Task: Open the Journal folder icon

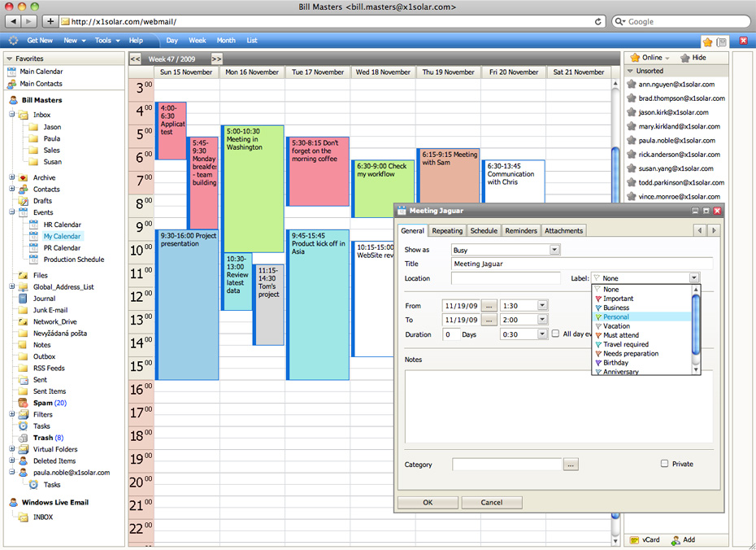Action: [22, 299]
